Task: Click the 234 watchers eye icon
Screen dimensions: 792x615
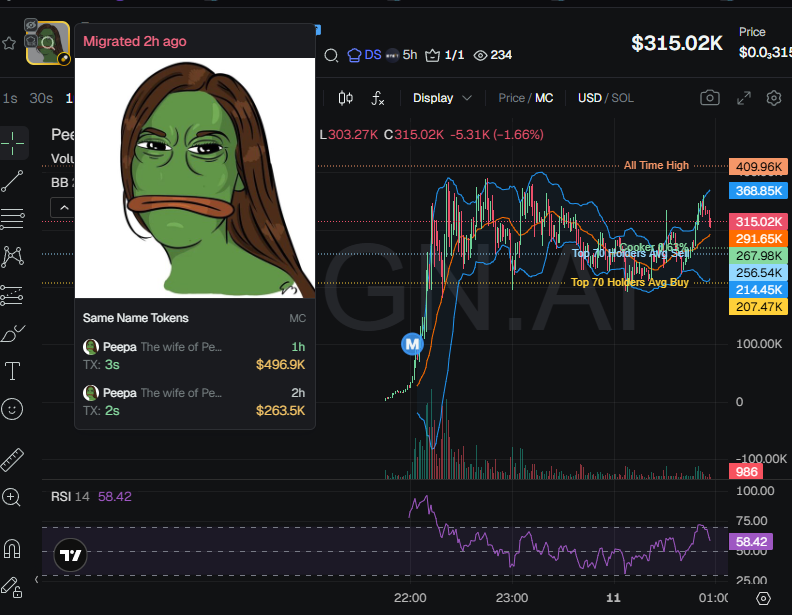Action: 492,55
